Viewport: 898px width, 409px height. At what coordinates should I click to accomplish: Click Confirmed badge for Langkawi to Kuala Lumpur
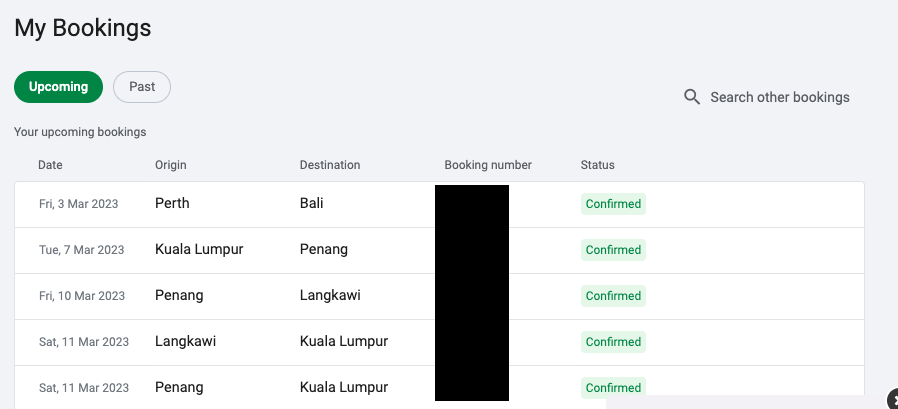tap(613, 342)
